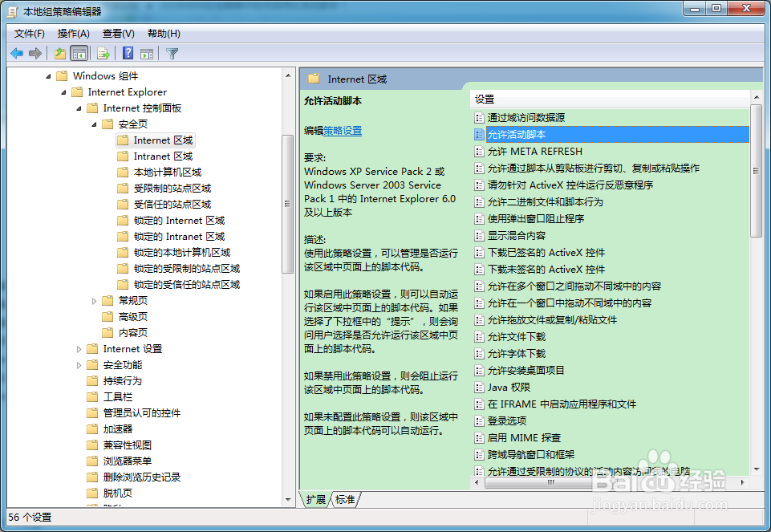Open the 操作(A) menu
The height and width of the screenshot is (532, 771).
pyautogui.click(x=73, y=34)
